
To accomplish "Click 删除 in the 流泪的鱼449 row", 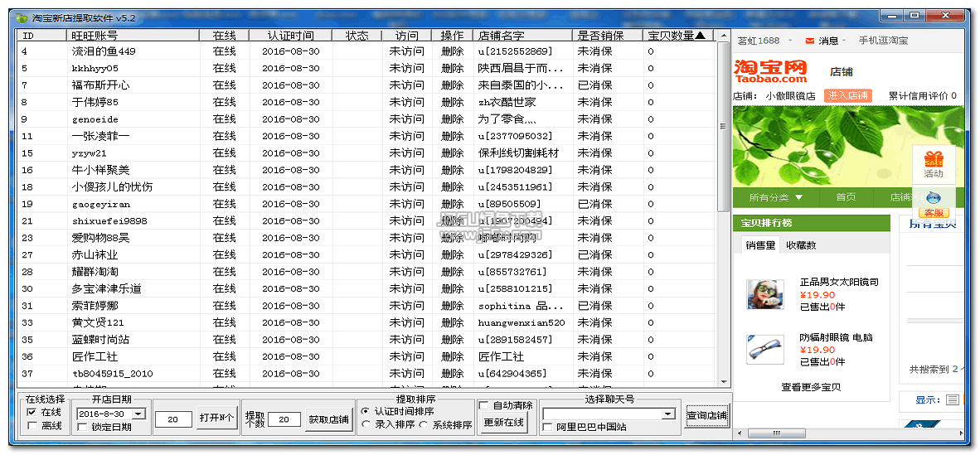I will coord(452,51).
